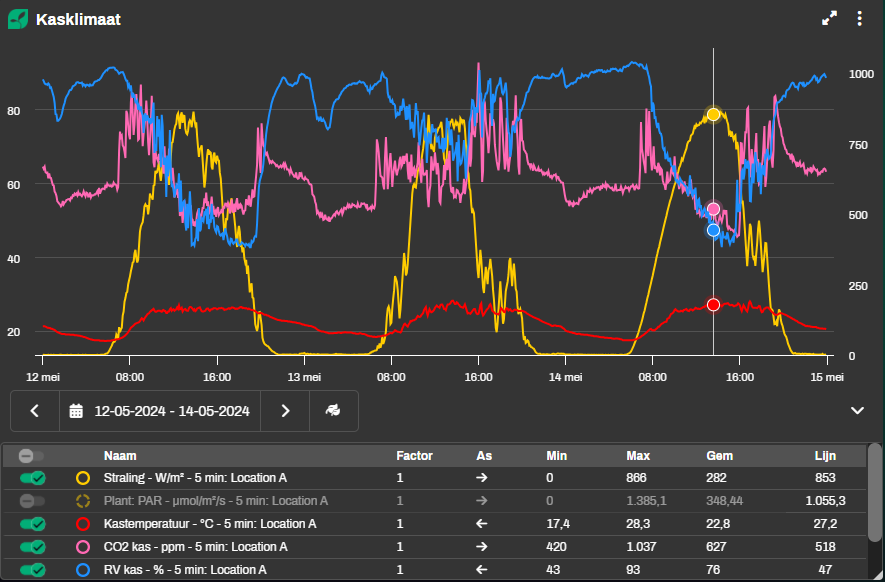
Task: Click the Kastemperatuur red color circle
Action: [83, 524]
